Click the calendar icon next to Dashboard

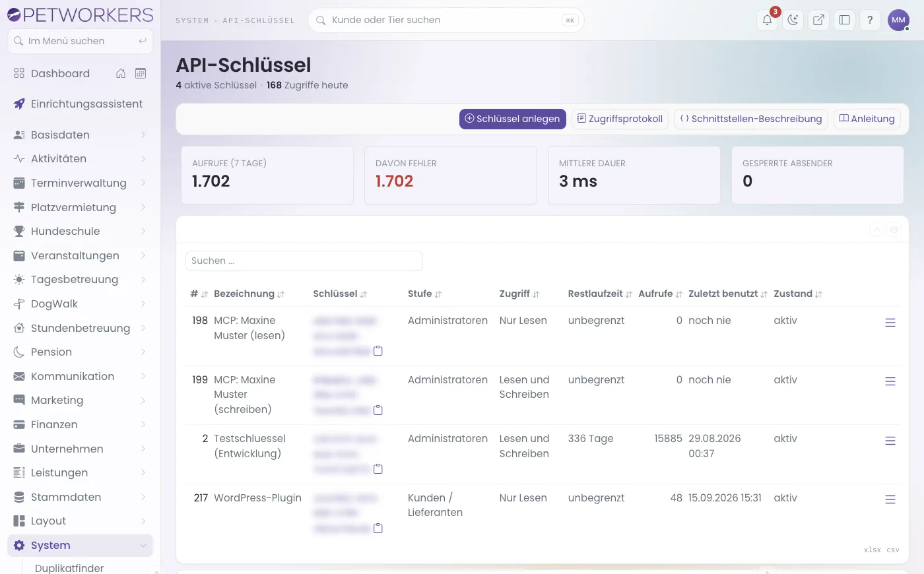(x=141, y=73)
